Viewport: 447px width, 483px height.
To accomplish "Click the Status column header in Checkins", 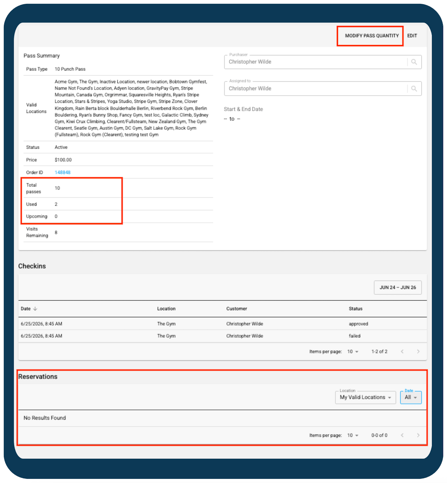I will click(355, 309).
